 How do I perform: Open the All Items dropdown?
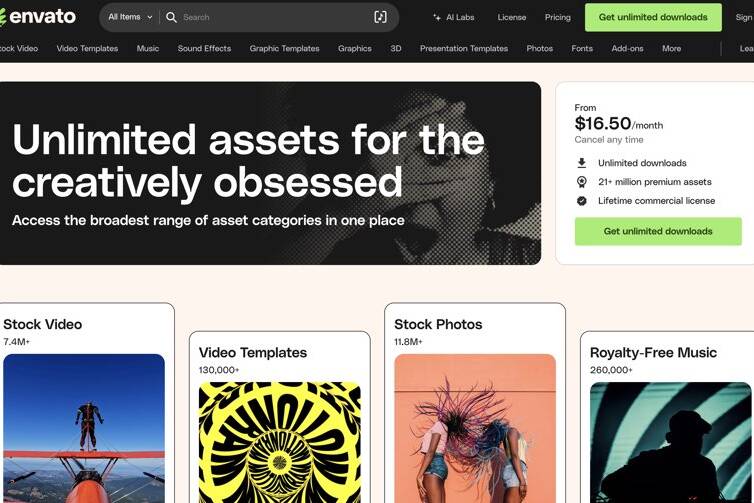point(130,17)
